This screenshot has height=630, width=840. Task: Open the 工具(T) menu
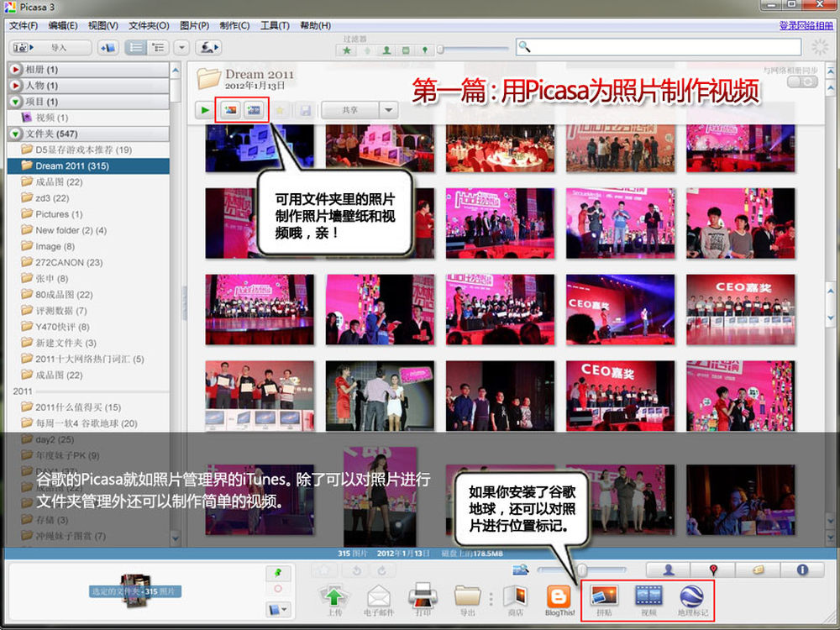coord(275,26)
